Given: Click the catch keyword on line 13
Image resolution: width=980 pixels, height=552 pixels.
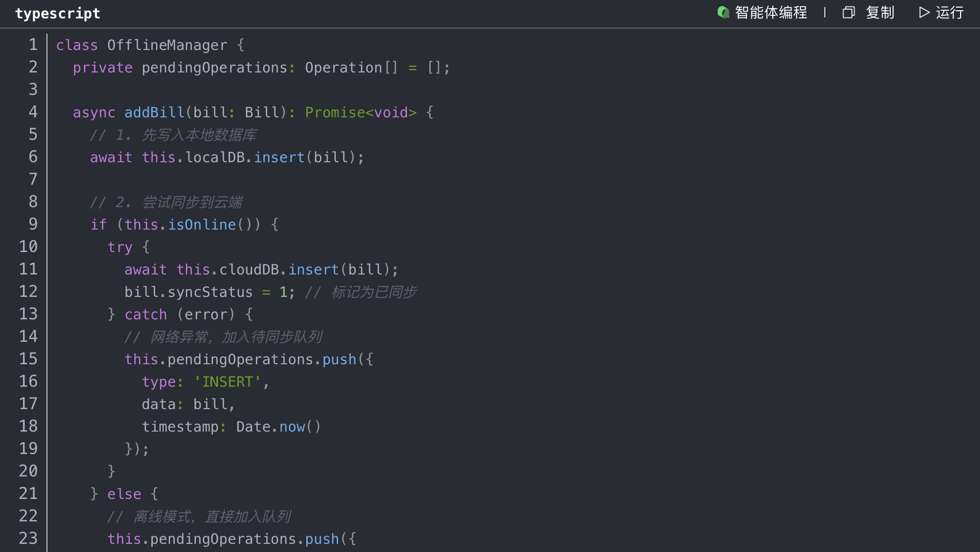Looking at the screenshot, I should click(x=145, y=315).
